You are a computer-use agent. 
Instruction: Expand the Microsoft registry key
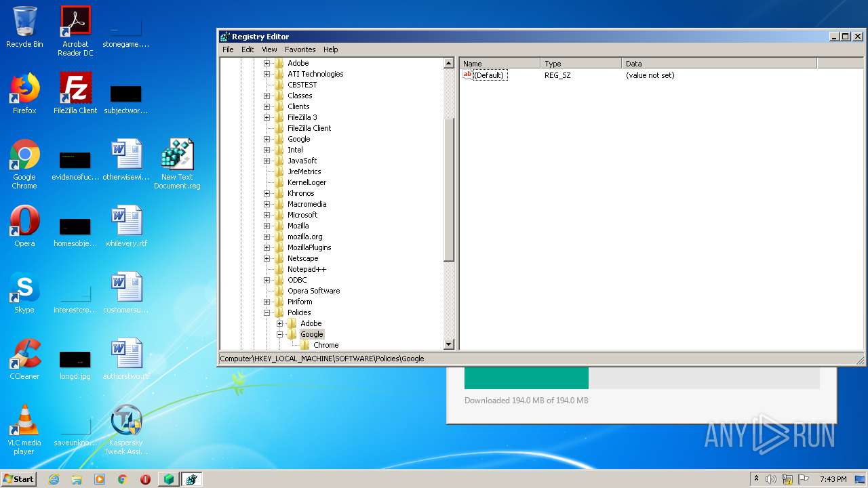point(267,215)
